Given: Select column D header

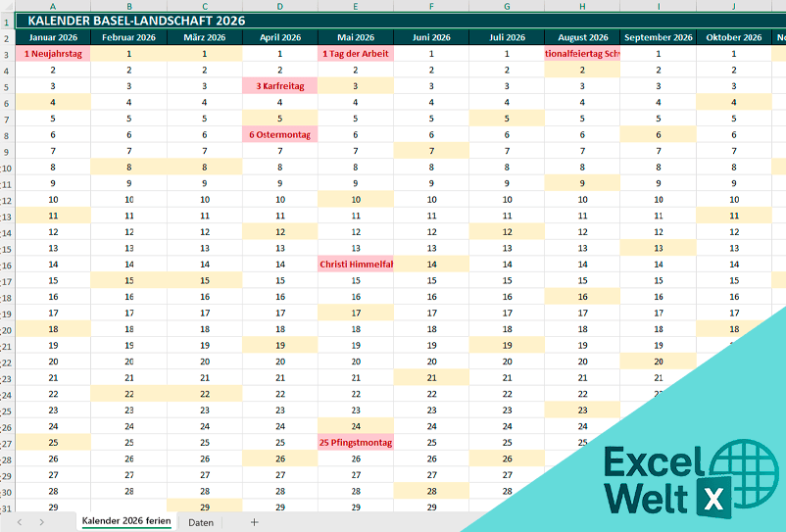Looking at the screenshot, I should [x=280, y=6].
